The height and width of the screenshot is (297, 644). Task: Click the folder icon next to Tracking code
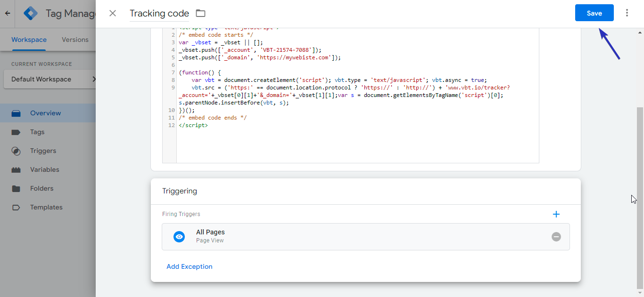200,13
